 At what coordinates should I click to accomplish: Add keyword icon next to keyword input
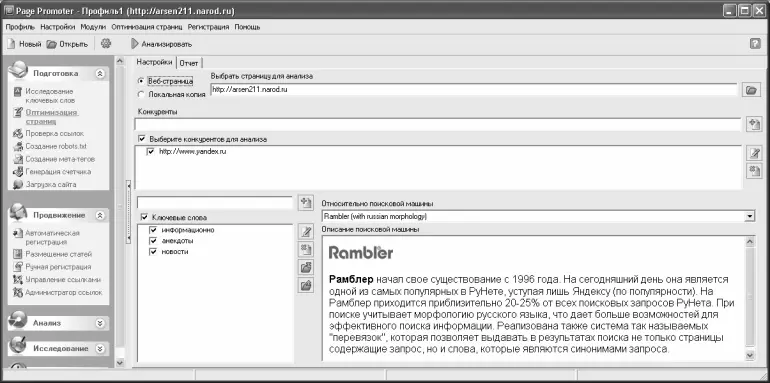click(x=306, y=203)
